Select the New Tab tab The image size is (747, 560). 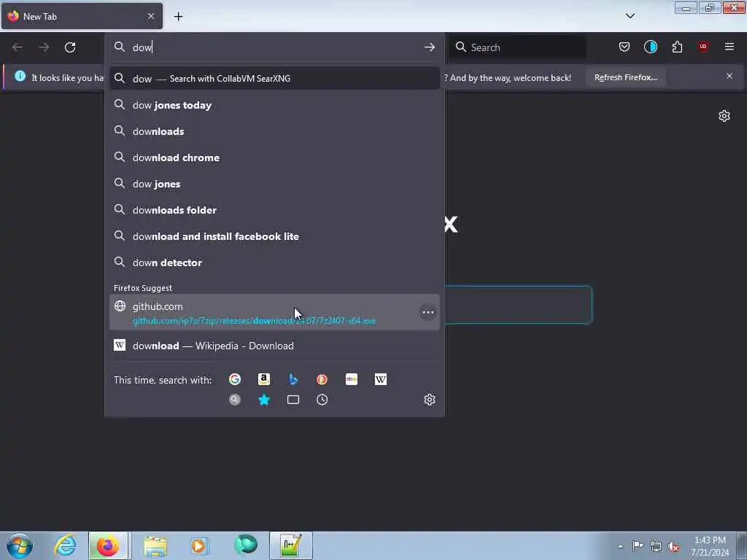point(82,16)
